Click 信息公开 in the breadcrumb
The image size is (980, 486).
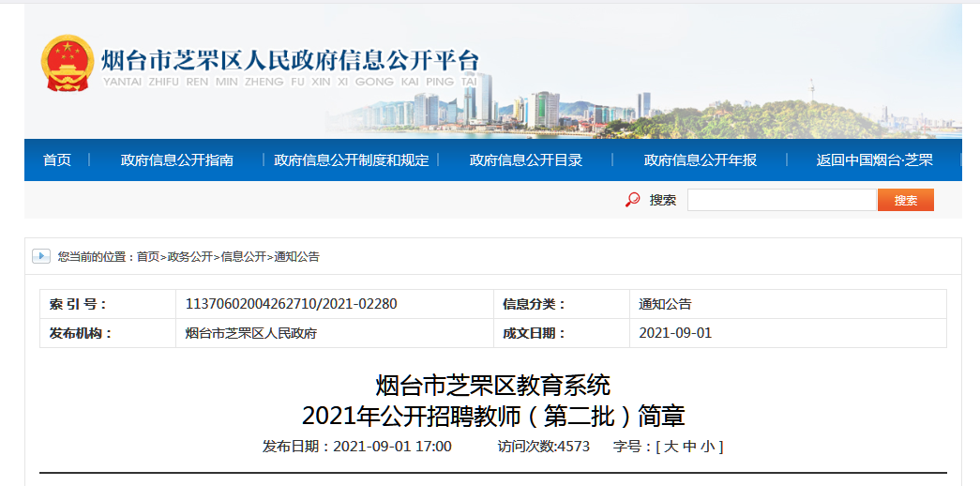pyautogui.click(x=243, y=256)
